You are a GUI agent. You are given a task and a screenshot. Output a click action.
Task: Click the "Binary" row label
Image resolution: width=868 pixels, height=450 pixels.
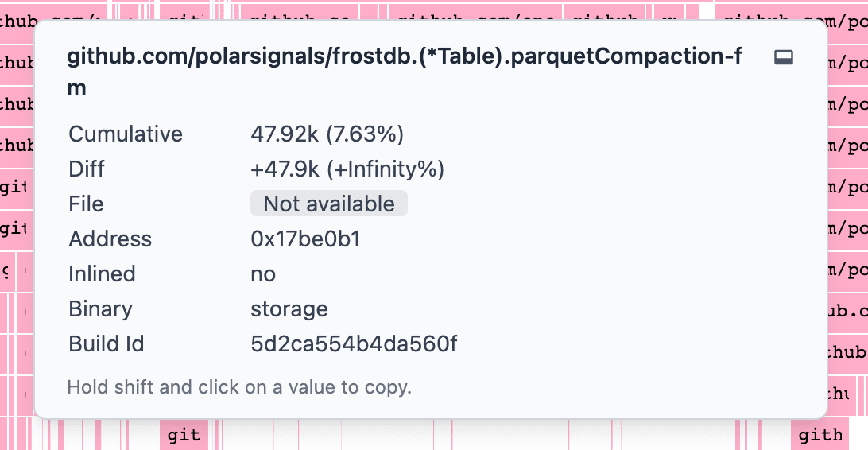[100, 309]
